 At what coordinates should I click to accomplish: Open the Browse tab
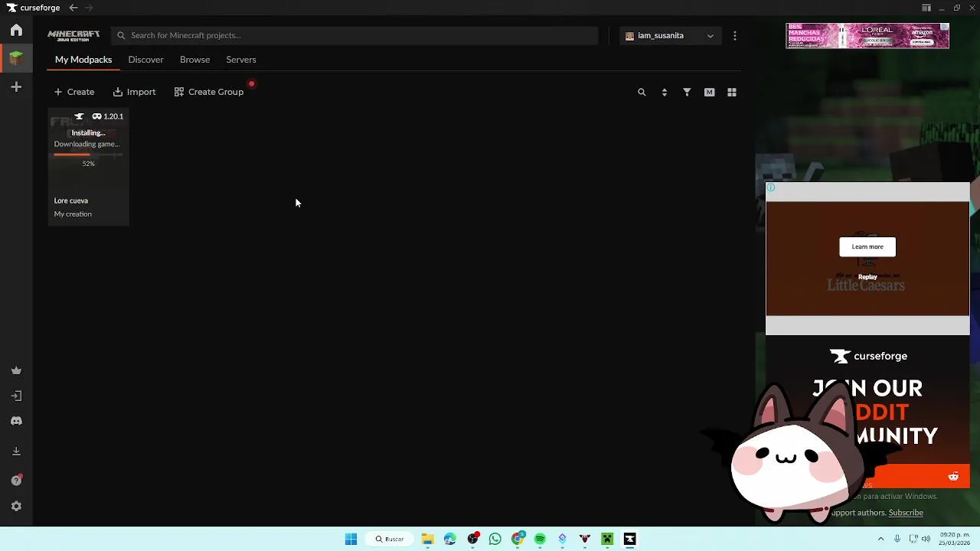(194, 60)
